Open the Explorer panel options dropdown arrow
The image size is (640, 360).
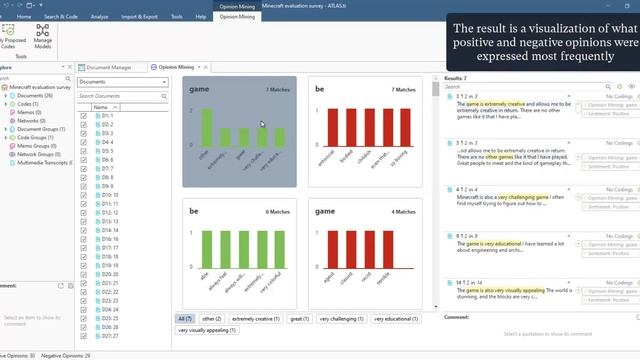pyautogui.click(x=63, y=67)
